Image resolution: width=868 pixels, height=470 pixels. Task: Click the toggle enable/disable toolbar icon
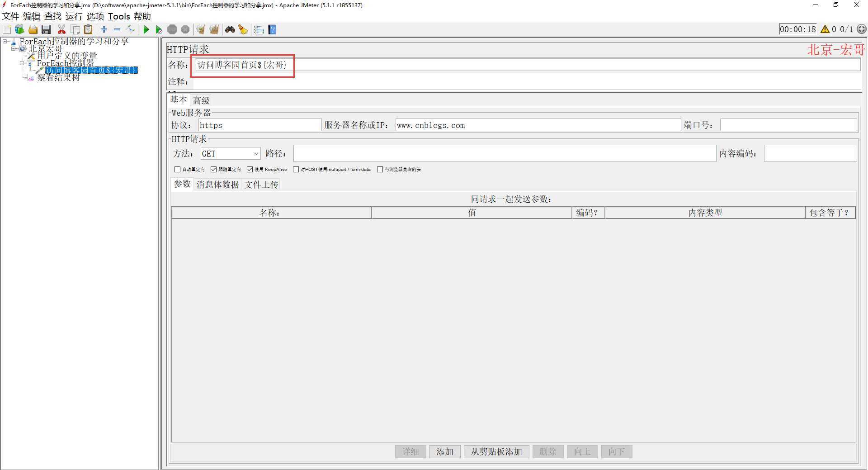pos(131,30)
